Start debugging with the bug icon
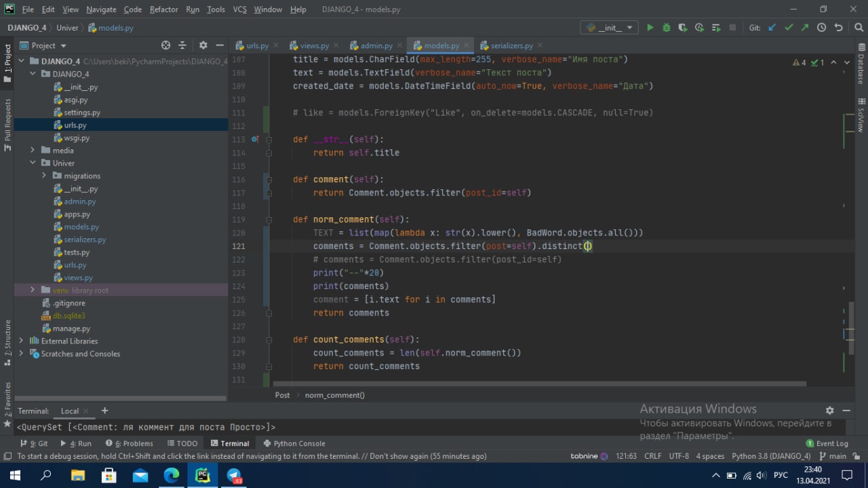Screen dimensions: 868x488 (x=667, y=28)
